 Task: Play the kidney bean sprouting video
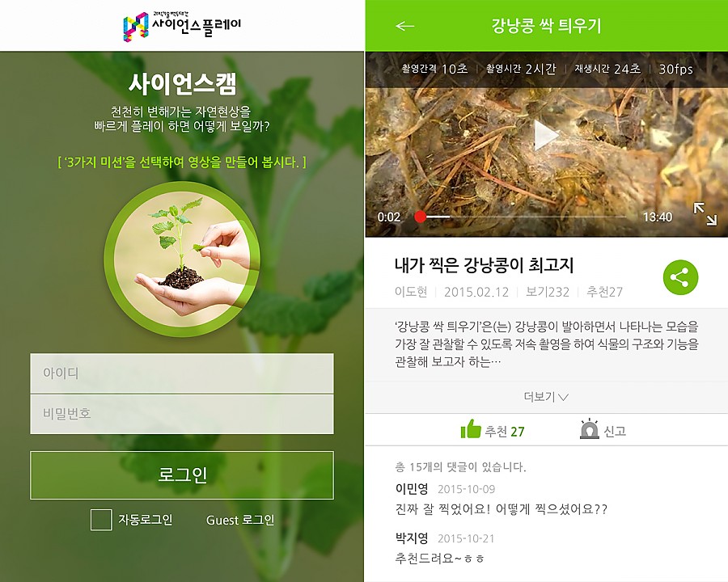[x=545, y=136]
